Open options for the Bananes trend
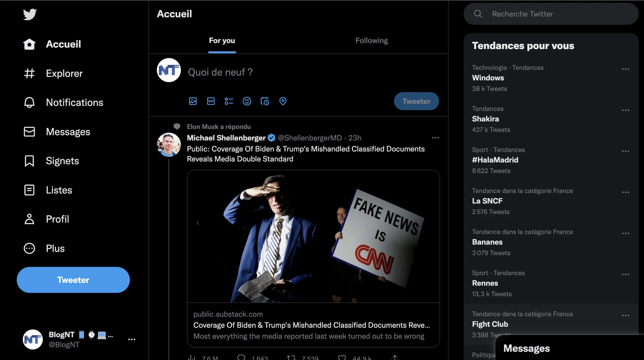 click(625, 233)
